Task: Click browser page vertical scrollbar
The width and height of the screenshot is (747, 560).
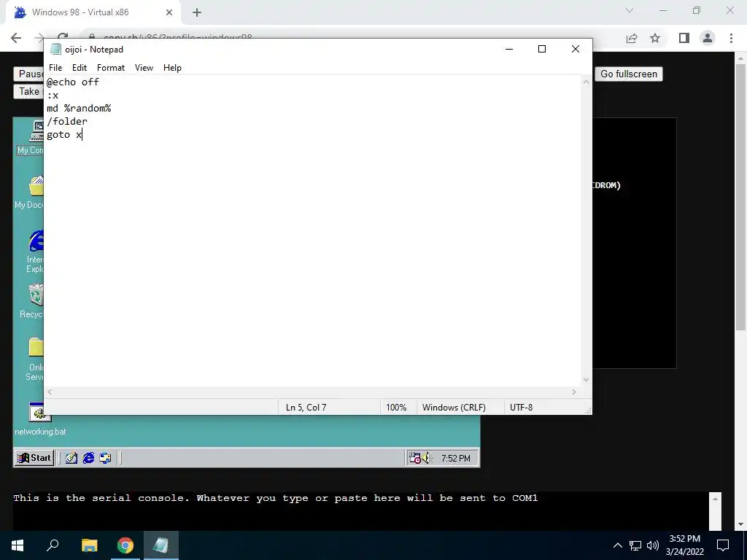Action: [740, 195]
